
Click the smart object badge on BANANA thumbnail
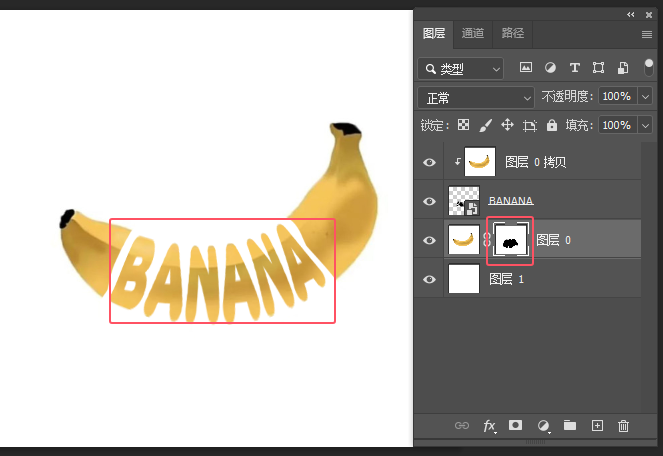point(472,208)
